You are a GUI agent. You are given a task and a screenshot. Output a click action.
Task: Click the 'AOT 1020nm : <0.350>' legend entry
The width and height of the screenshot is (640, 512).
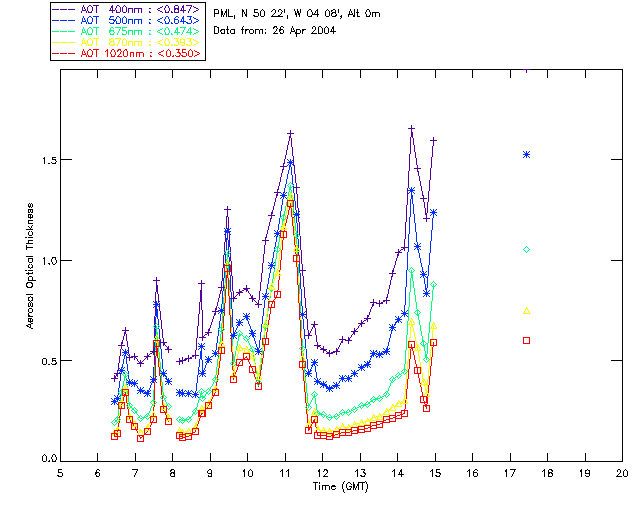(128, 53)
